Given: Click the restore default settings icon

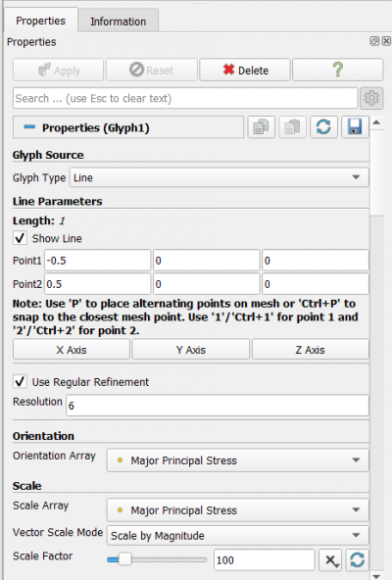Looking at the screenshot, I should pos(323,127).
